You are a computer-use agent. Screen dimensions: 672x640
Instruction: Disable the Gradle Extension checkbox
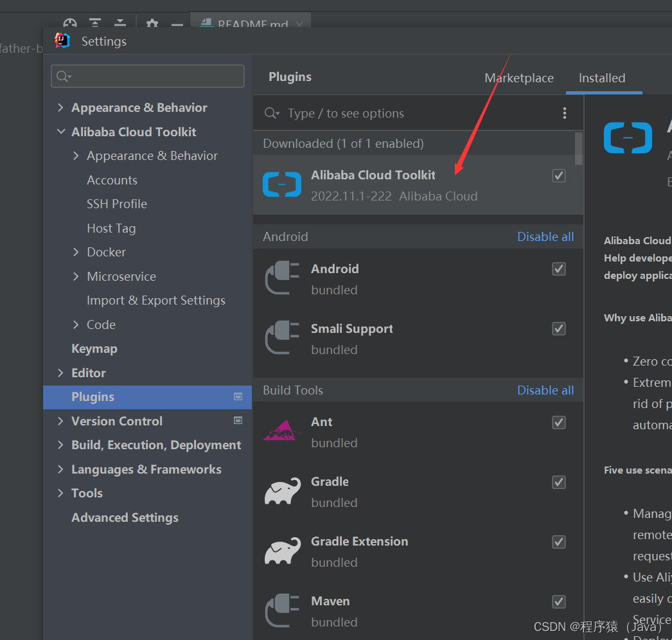coord(558,542)
